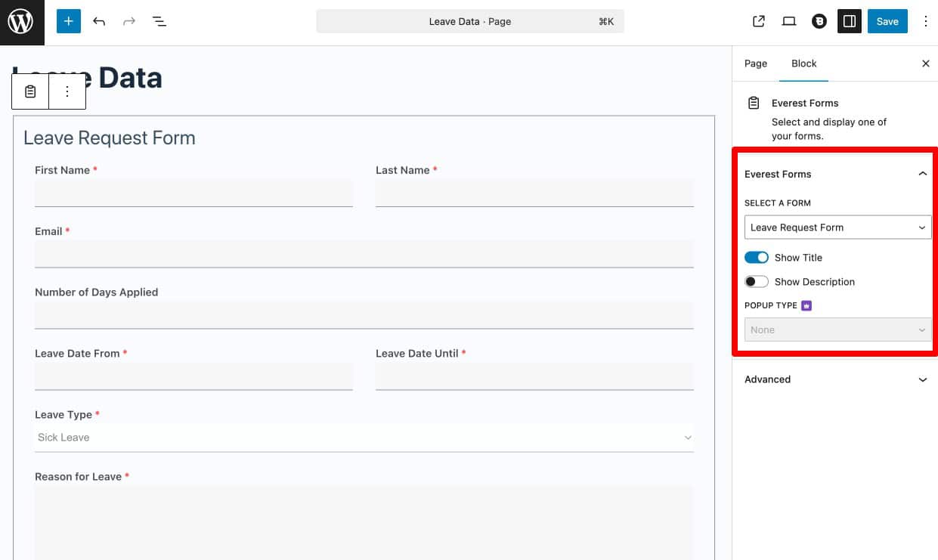Click the Leave Data page title
The image size is (938, 560).
click(x=87, y=78)
